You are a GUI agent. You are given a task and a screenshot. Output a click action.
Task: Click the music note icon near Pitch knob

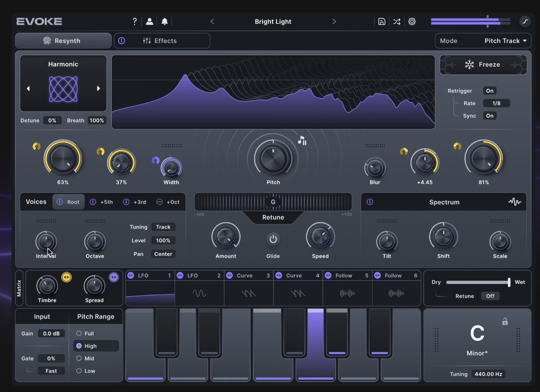[x=302, y=140]
